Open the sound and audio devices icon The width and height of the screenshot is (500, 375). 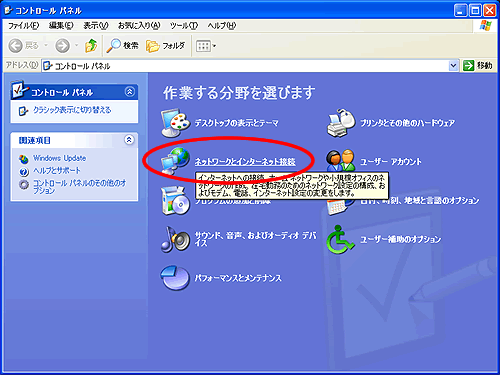coord(175,239)
